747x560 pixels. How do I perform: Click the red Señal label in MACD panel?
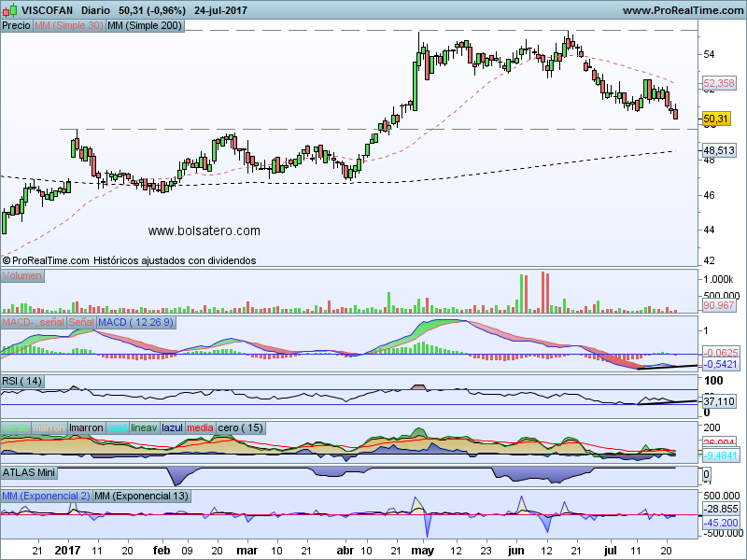pyautogui.click(x=80, y=322)
